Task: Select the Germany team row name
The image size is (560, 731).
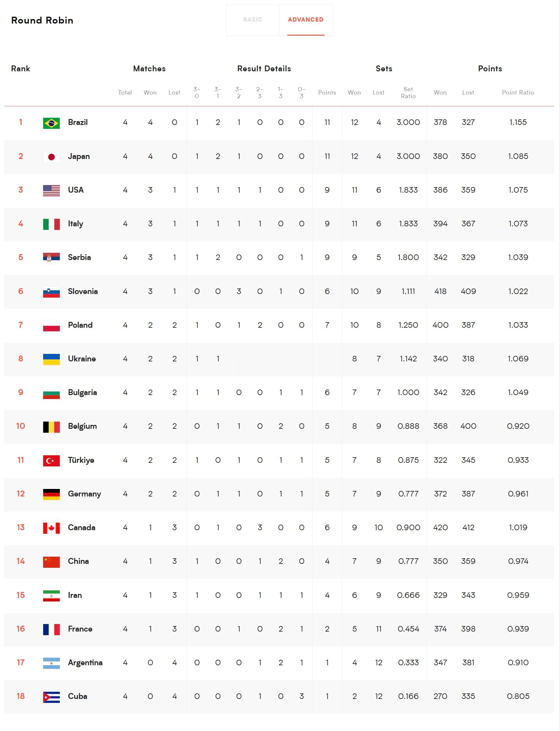Action: point(84,494)
